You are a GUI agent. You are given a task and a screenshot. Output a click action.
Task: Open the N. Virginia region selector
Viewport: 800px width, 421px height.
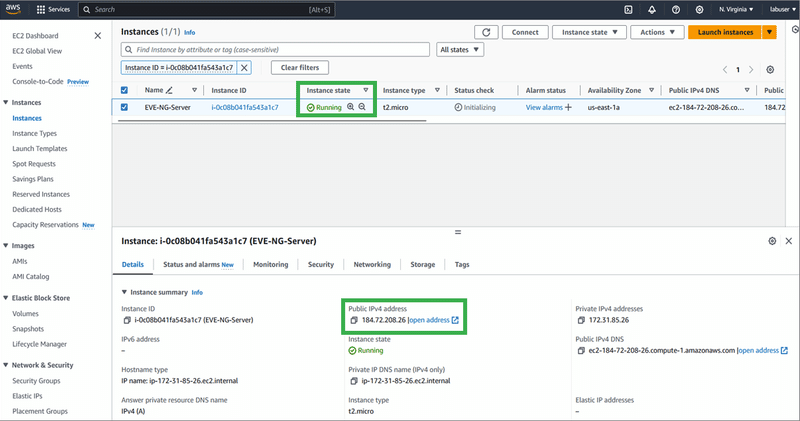click(x=736, y=9)
